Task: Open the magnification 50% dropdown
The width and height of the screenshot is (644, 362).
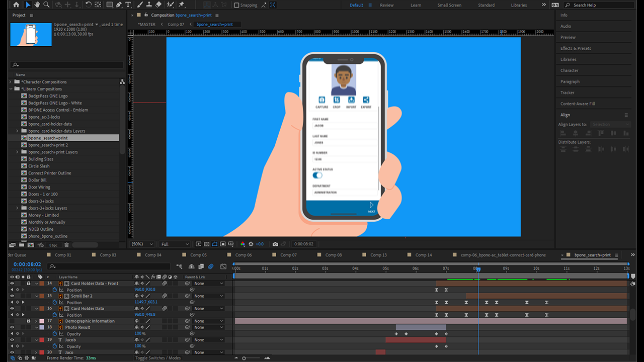Action: click(142, 244)
